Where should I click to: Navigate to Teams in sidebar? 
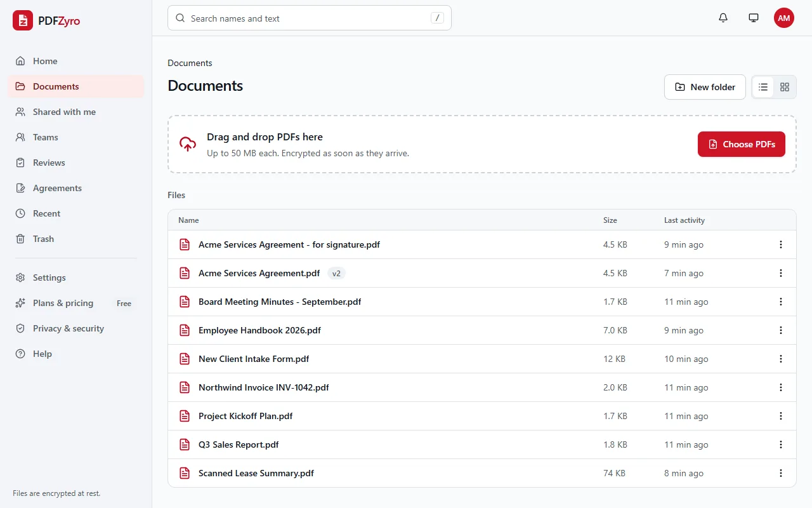point(76,137)
